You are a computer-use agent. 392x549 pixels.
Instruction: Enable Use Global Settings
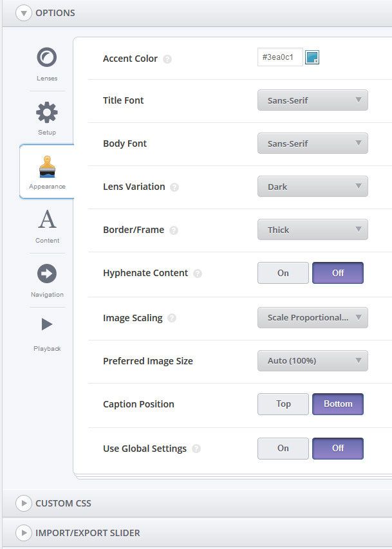pyautogui.click(x=283, y=448)
